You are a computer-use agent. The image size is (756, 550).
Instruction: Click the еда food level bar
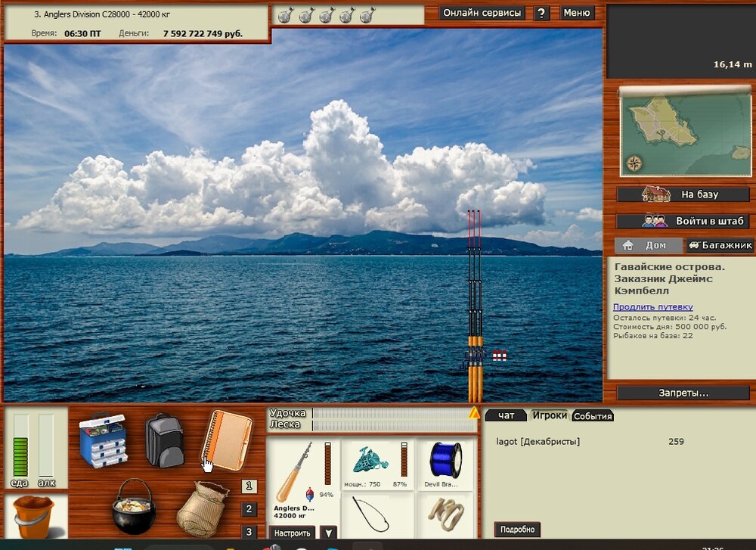click(x=20, y=446)
